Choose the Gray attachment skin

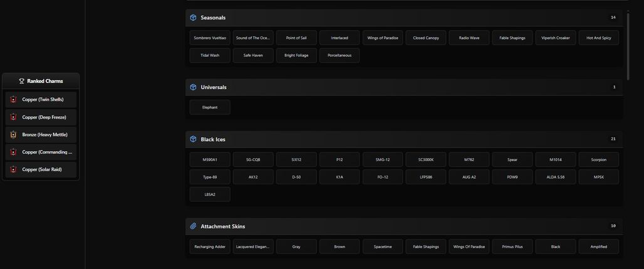pos(296,247)
